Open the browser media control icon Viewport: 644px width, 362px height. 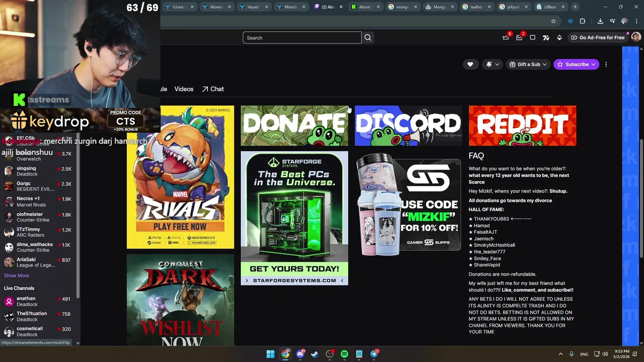tap(612, 21)
